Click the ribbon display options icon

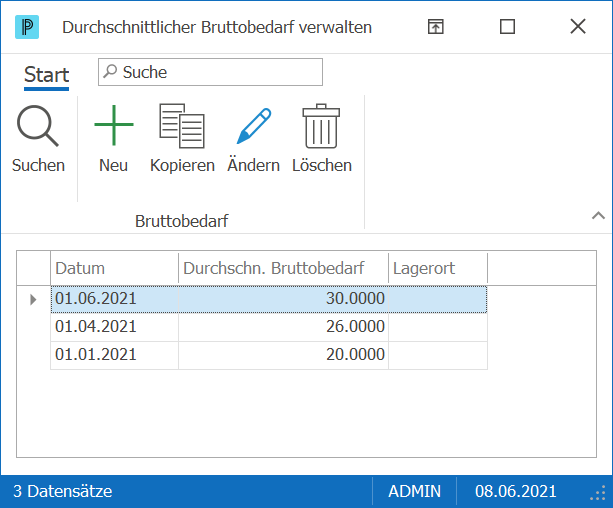click(436, 27)
